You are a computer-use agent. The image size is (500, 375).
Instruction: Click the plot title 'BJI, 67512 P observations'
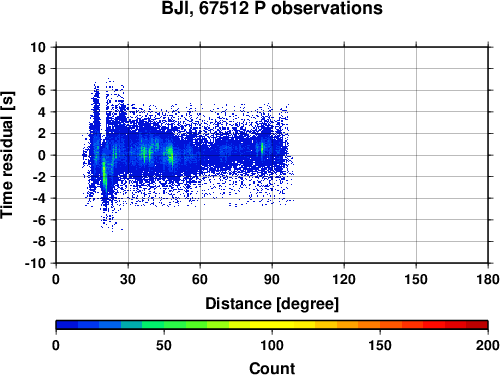(272, 8)
